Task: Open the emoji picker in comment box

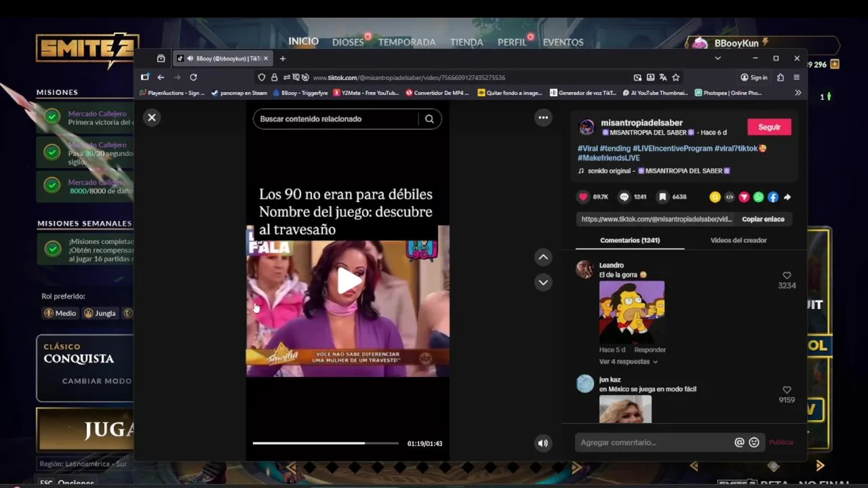Action: tap(754, 443)
